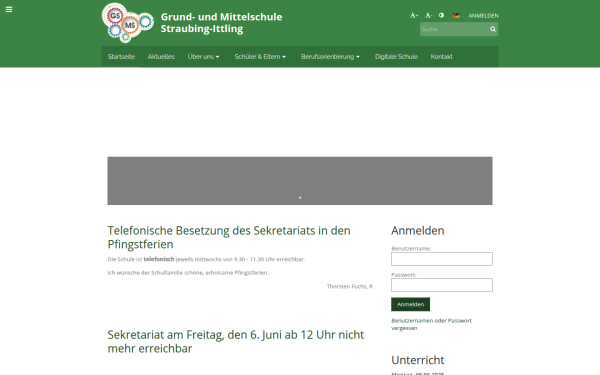
Task: Open the hamburger side menu
Action: point(9,10)
